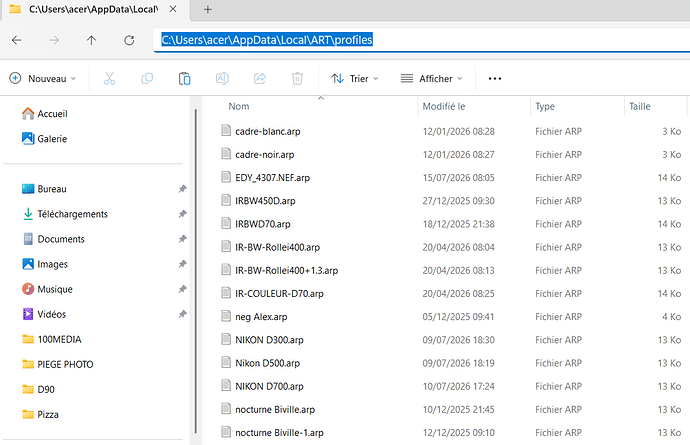Screen dimensions: 690x445
Task: Click the Copy icon in toolbar
Action: click(x=147, y=78)
